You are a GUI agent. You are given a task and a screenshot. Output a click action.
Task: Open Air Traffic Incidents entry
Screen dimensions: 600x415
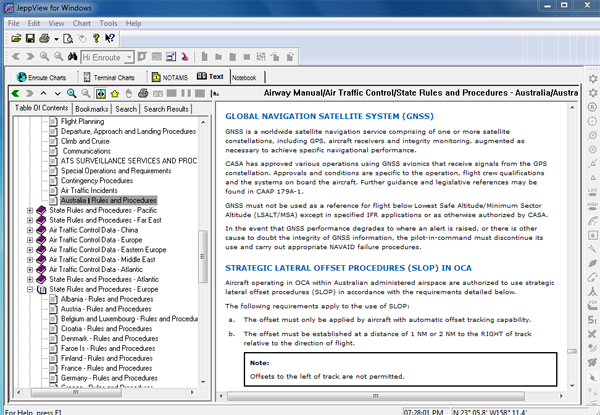(x=89, y=190)
